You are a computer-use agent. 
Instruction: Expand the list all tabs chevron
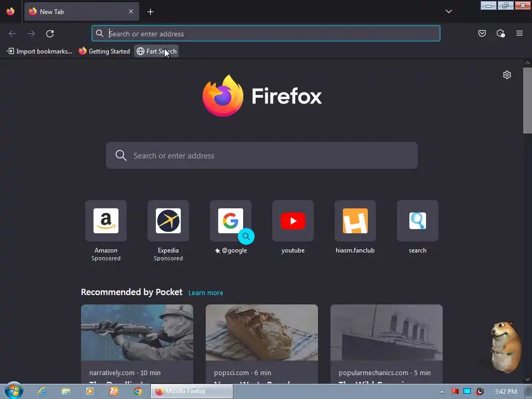(x=448, y=11)
